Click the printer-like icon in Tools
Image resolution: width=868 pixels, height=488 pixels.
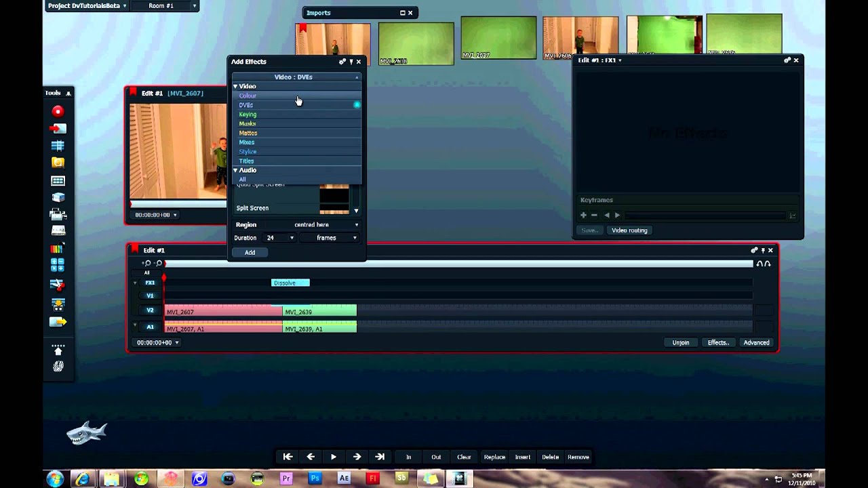click(58, 214)
